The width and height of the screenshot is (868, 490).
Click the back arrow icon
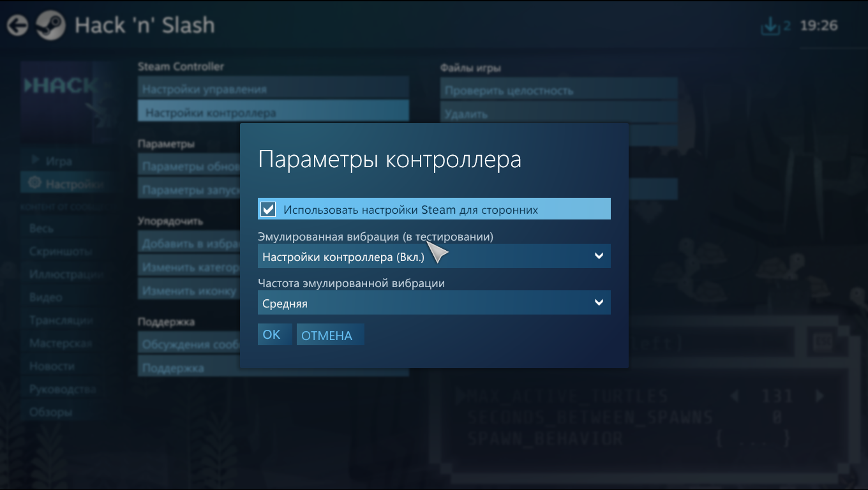pos(17,26)
